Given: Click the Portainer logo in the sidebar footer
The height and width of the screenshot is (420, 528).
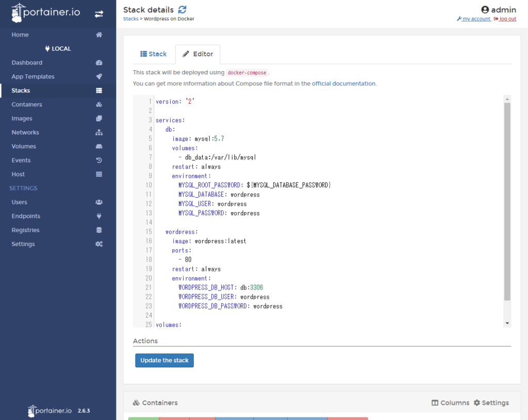Looking at the screenshot, I should coord(49,411).
